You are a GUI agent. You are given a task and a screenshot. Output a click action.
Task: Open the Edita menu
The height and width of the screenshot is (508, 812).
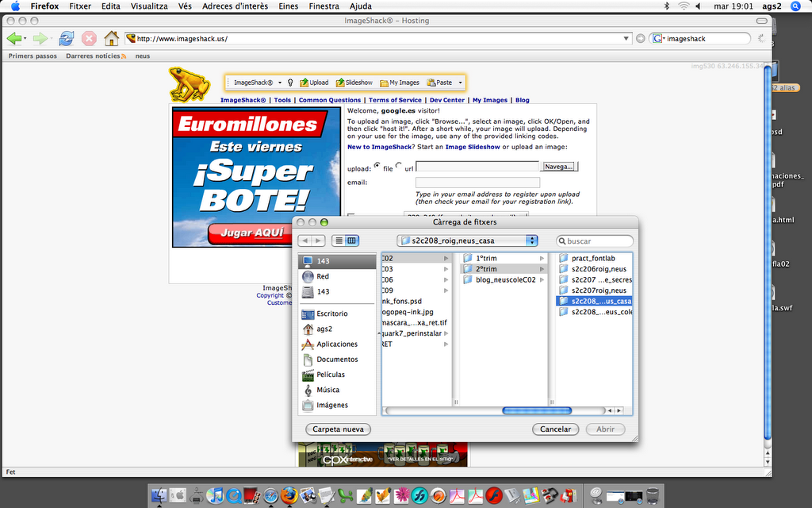[x=110, y=6]
